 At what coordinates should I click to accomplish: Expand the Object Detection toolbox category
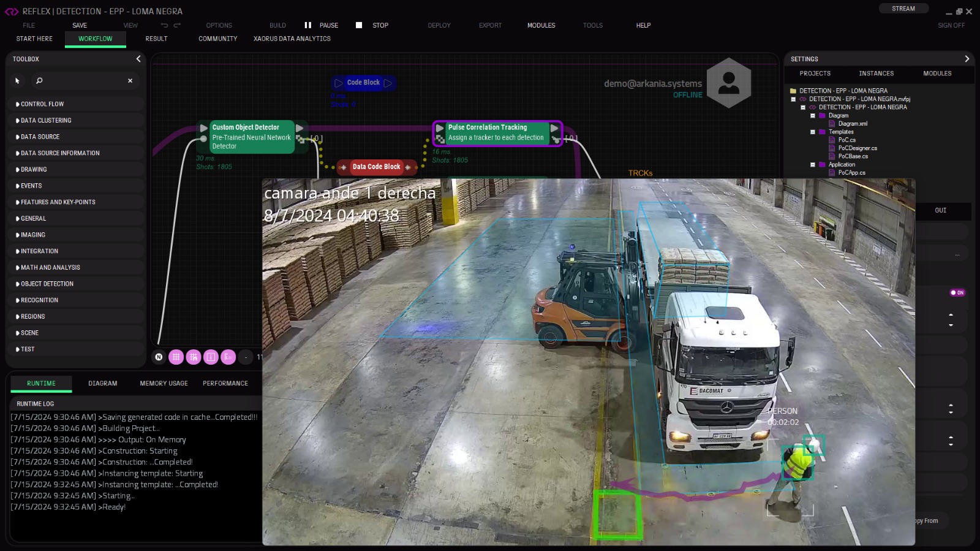(47, 284)
